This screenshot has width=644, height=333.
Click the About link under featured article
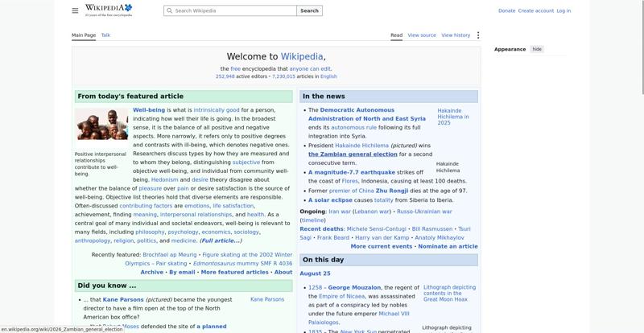283,272
